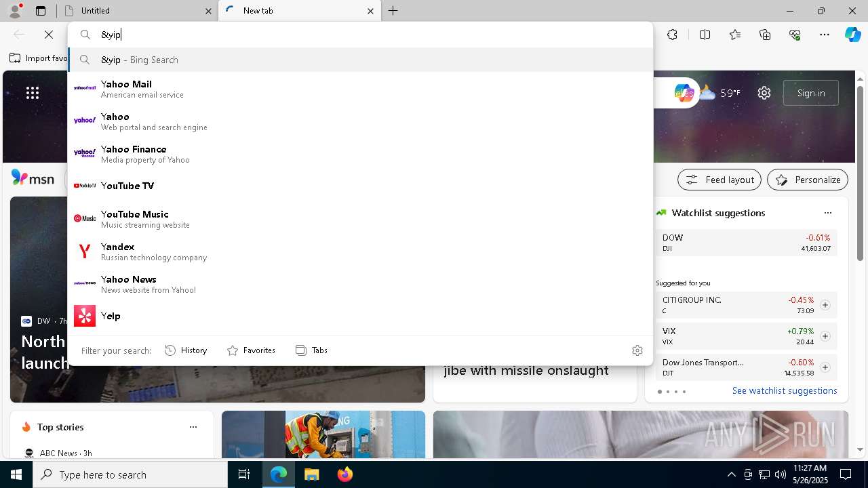Open the Favorites star toolbar icon
The width and height of the screenshot is (868, 488).
point(735,35)
